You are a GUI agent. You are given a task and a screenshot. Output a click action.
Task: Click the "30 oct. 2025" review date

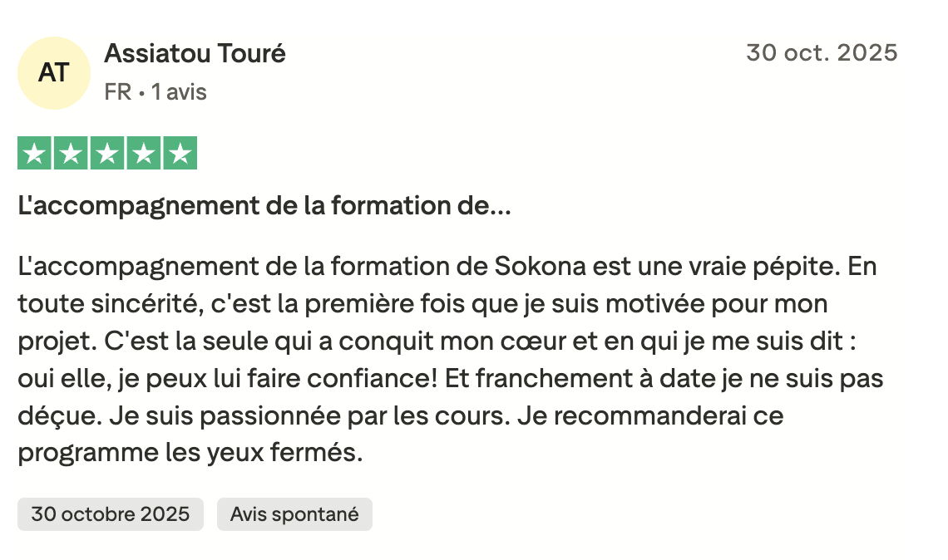coord(822,53)
